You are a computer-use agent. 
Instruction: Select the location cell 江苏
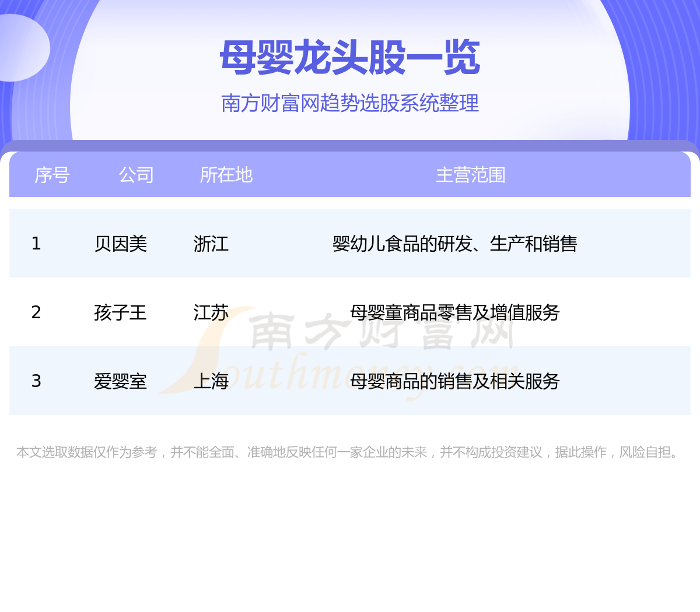pyautogui.click(x=211, y=312)
